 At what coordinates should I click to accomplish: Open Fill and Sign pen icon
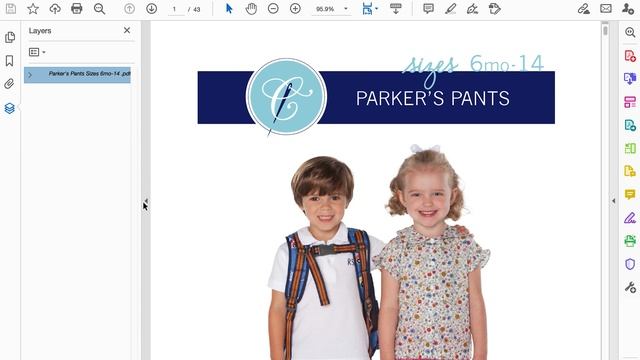(x=584, y=9)
